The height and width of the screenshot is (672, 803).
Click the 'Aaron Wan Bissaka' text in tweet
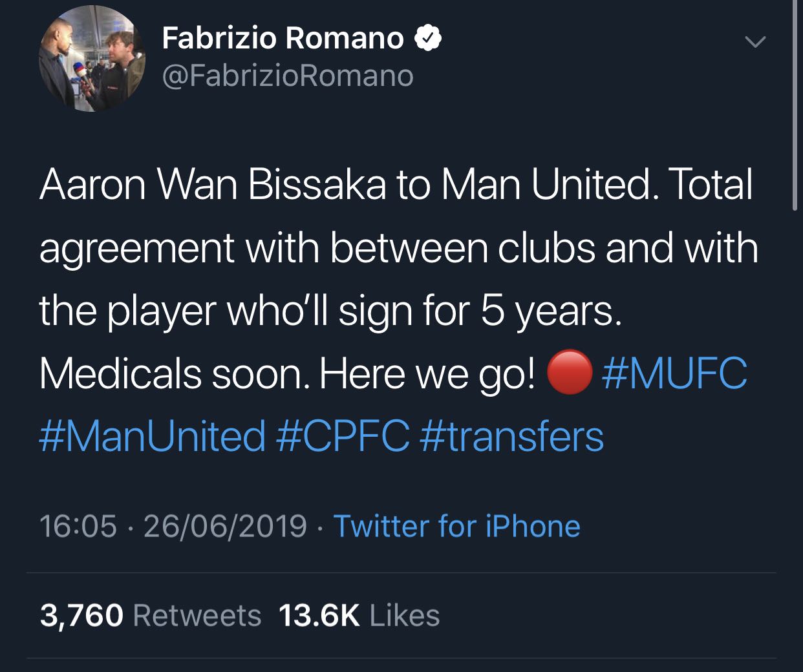click(213, 185)
